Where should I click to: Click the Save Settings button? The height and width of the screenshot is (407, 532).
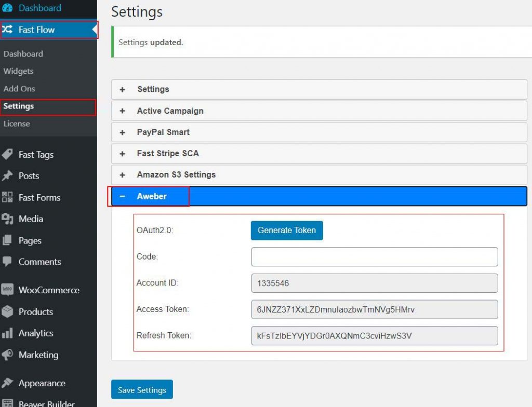(142, 389)
